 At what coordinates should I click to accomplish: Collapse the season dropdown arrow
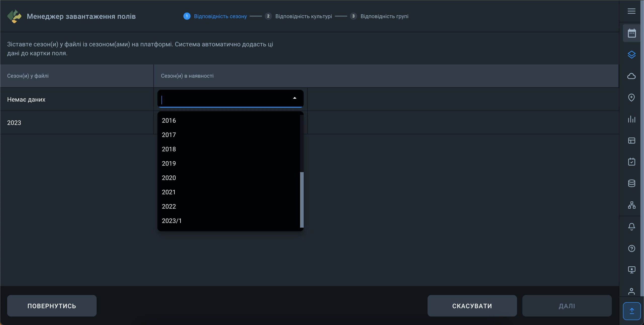295,98
